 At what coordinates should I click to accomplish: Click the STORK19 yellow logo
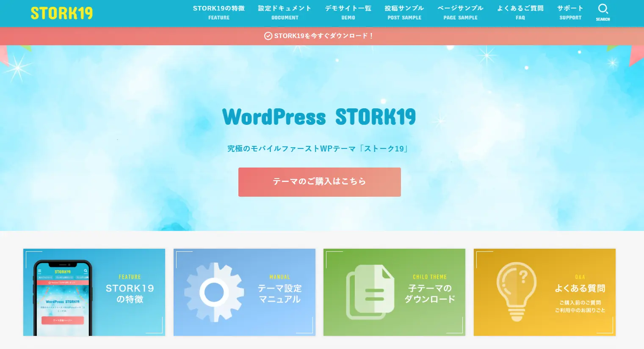click(62, 13)
